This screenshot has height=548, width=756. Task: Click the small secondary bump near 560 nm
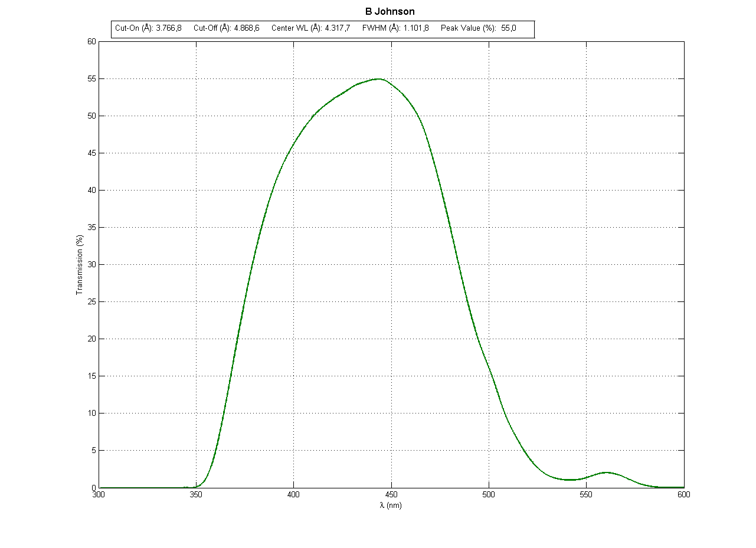tap(606, 472)
